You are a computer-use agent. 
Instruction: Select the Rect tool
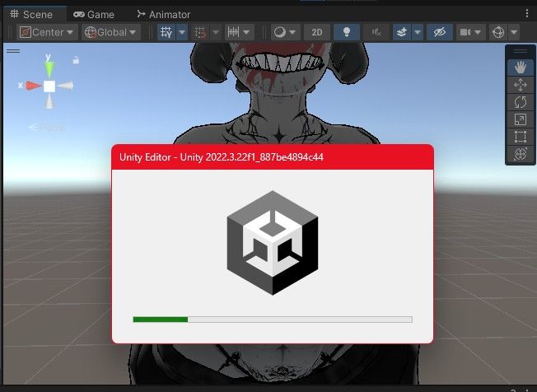[521, 137]
